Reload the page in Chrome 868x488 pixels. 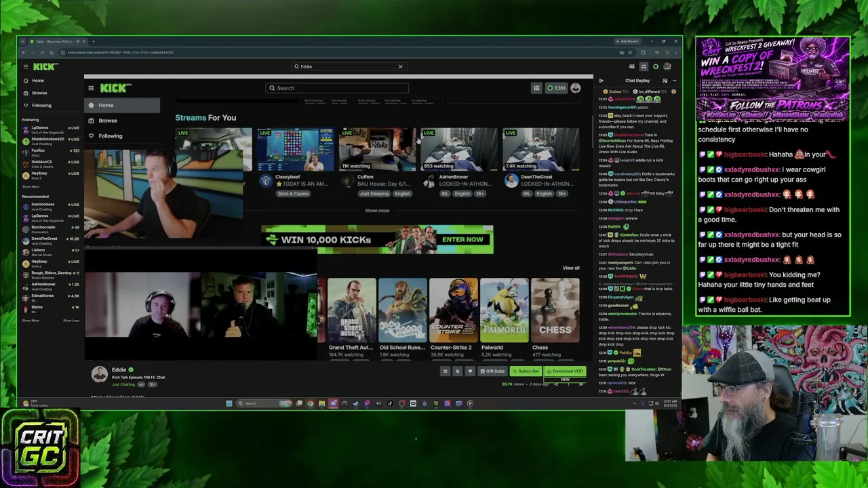(42, 52)
